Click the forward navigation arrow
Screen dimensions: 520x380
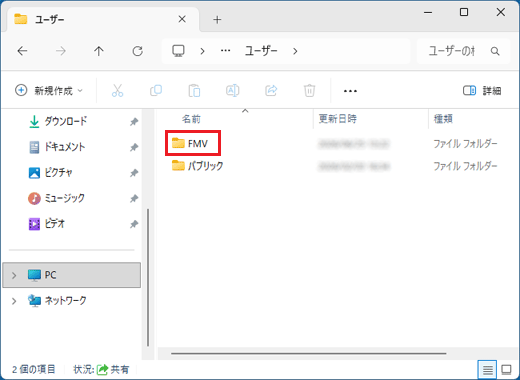[61, 51]
